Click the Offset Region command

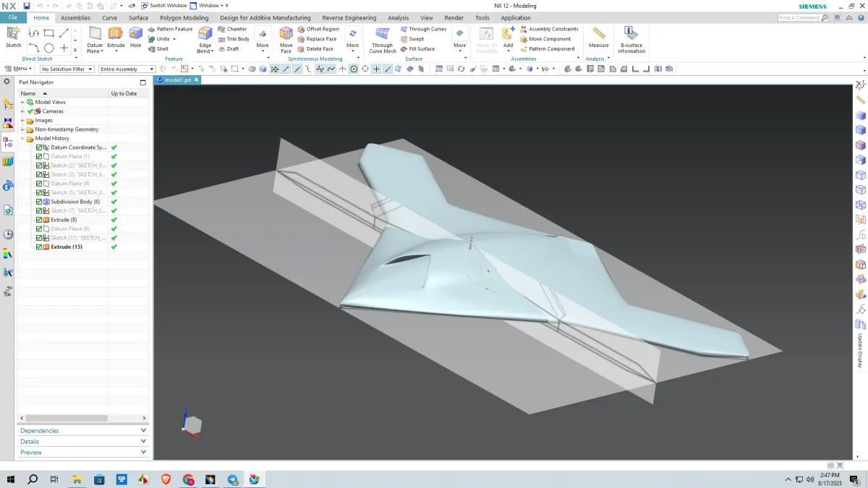point(318,29)
